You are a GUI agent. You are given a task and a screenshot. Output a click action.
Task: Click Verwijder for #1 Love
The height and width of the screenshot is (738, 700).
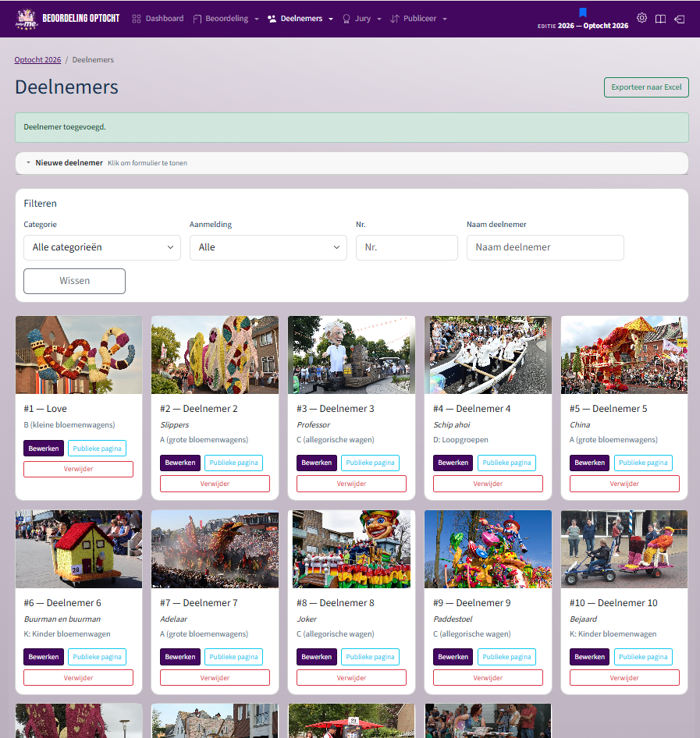[x=79, y=470]
